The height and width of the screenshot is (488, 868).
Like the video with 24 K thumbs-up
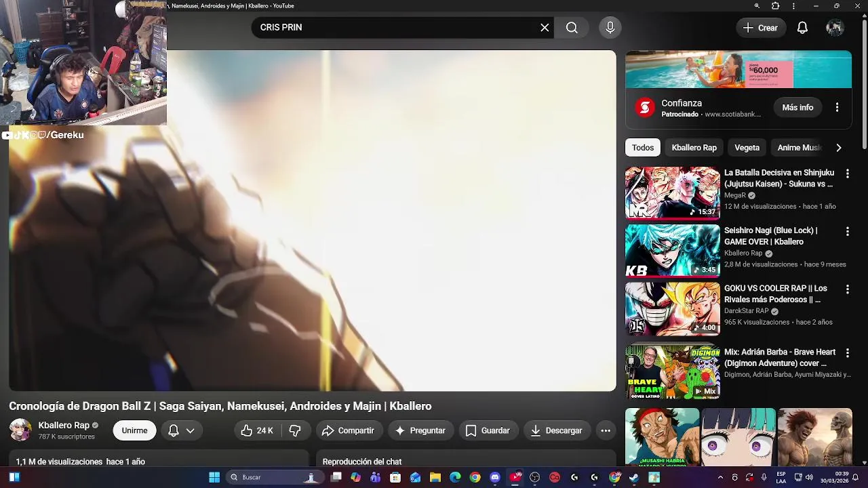pyautogui.click(x=257, y=430)
